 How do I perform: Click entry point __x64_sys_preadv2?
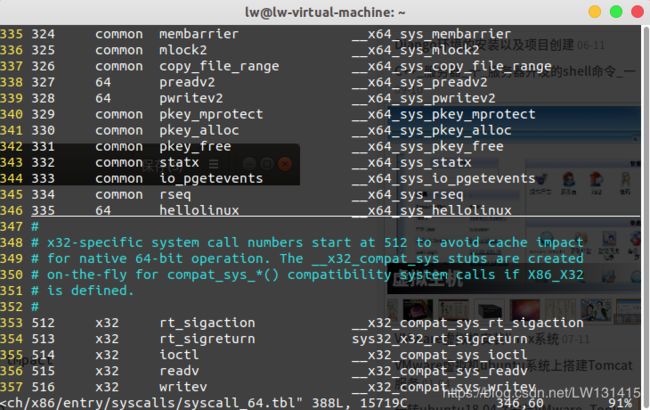point(420,82)
